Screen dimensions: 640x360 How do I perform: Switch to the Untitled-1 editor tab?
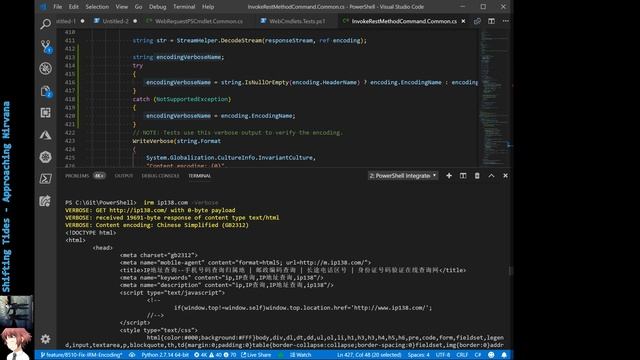click(71, 21)
